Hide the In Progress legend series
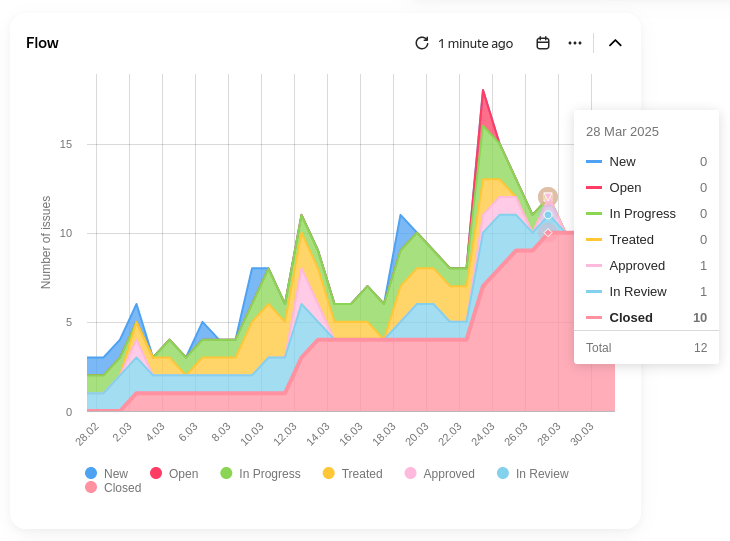 [x=259, y=474]
